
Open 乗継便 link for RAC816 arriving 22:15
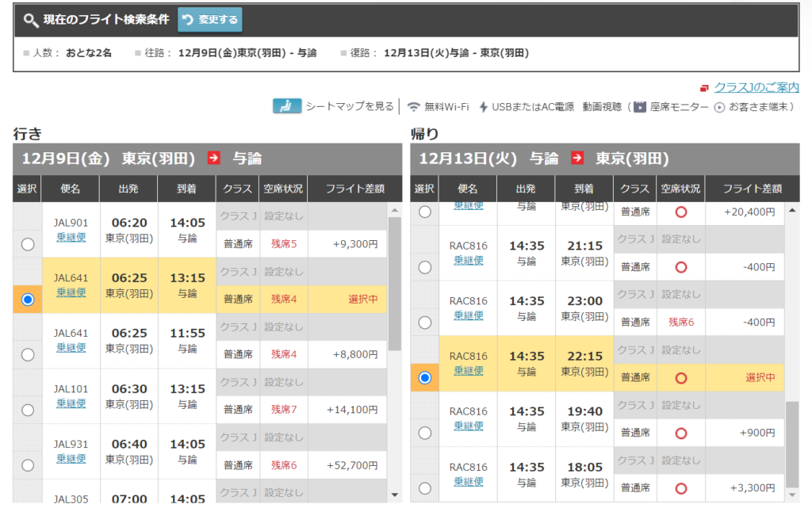point(469,371)
